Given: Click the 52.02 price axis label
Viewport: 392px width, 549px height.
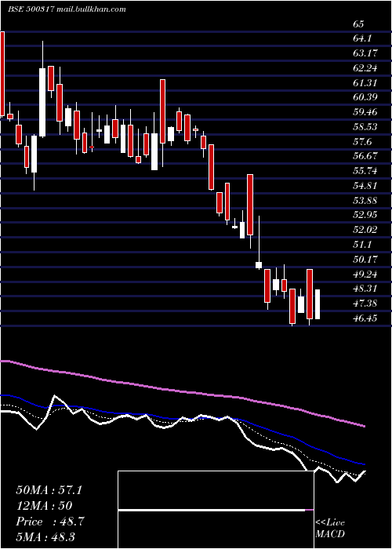Looking at the screenshot, I should pyautogui.click(x=365, y=230).
